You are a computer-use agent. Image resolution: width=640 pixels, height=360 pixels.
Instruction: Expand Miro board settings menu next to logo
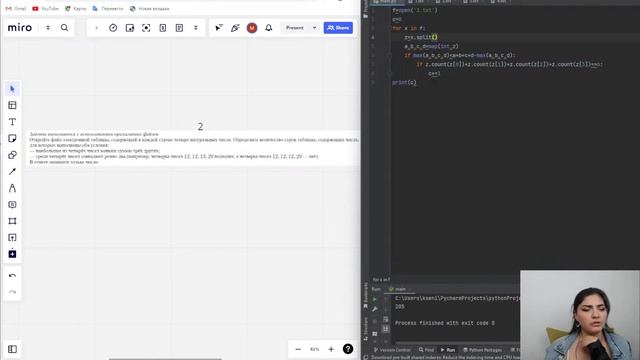48,28
